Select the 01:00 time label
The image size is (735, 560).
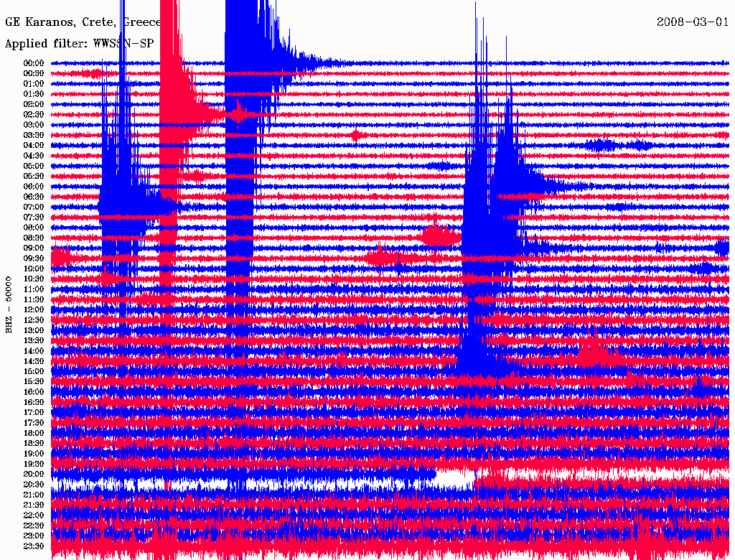pyautogui.click(x=34, y=84)
